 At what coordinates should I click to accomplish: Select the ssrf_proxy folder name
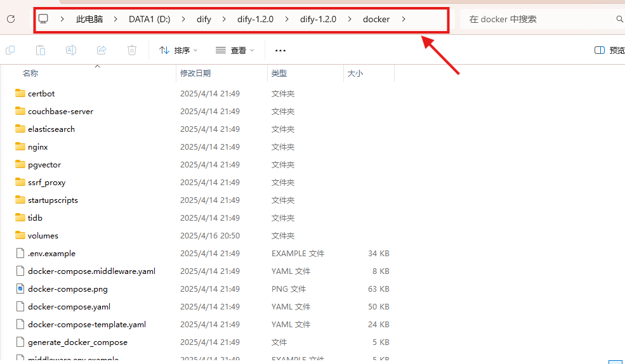[x=46, y=183]
